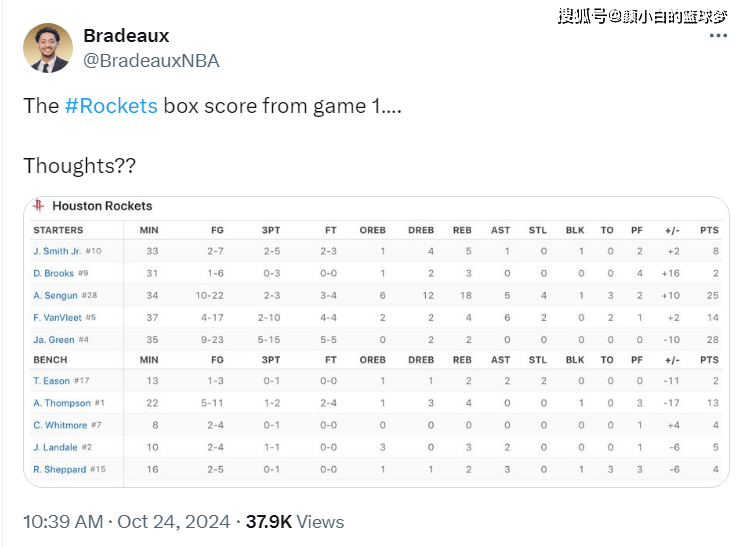Click the 37.9K Views count

click(x=295, y=522)
